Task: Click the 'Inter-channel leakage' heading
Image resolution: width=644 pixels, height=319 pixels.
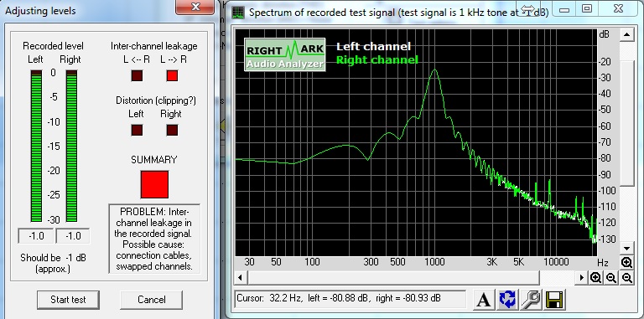Action: (154, 46)
